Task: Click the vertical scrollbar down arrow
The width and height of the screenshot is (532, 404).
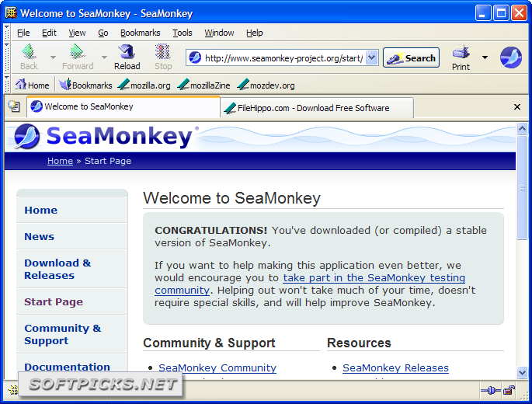Action: click(x=522, y=372)
